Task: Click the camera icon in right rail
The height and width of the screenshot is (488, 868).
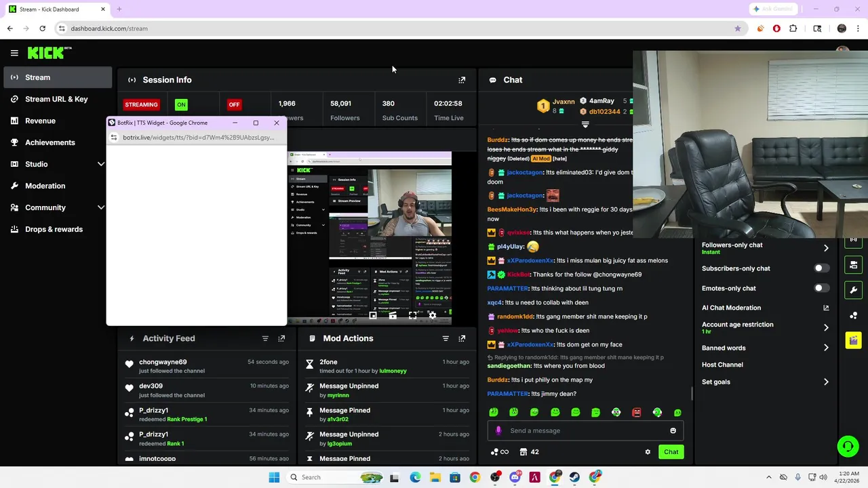Action: pyautogui.click(x=853, y=264)
